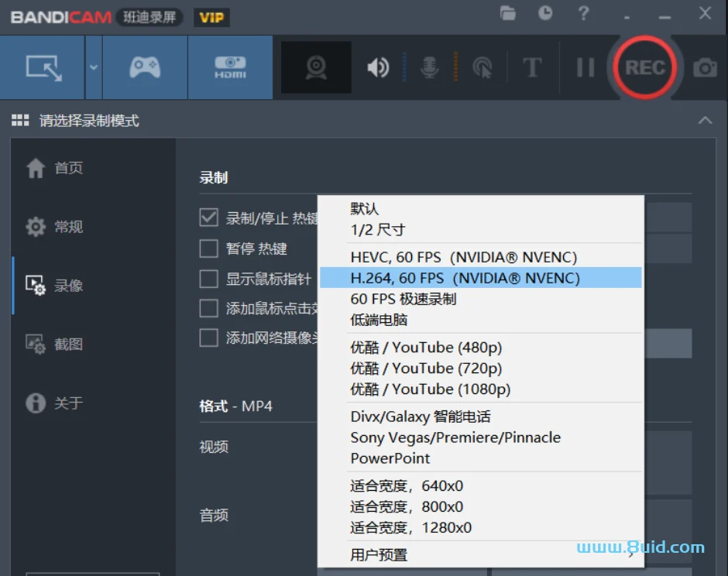Check the 显示鼠标指针 option

tap(208, 279)
